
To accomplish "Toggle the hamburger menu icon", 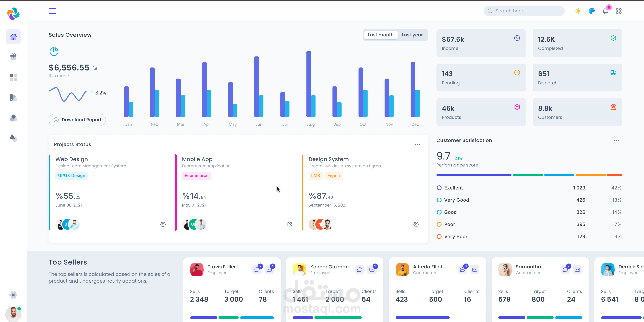I will pos(53,11).
